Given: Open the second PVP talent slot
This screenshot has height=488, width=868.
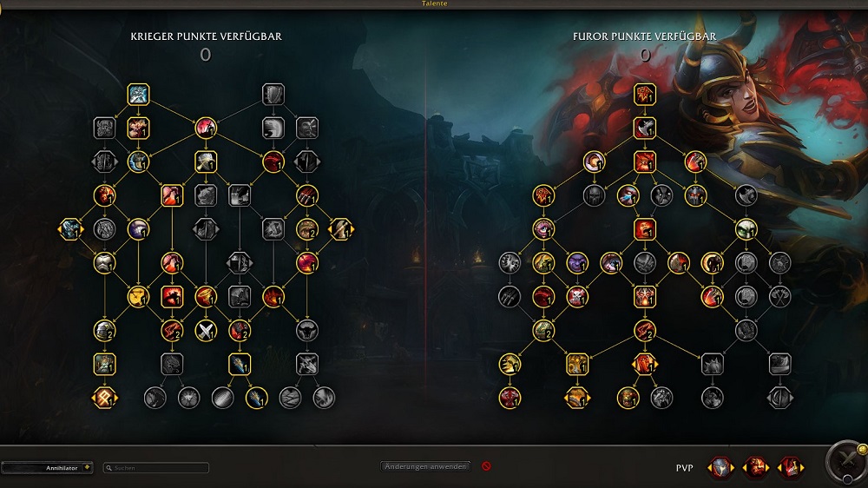Looking at the screenshot, I should 756,467.
